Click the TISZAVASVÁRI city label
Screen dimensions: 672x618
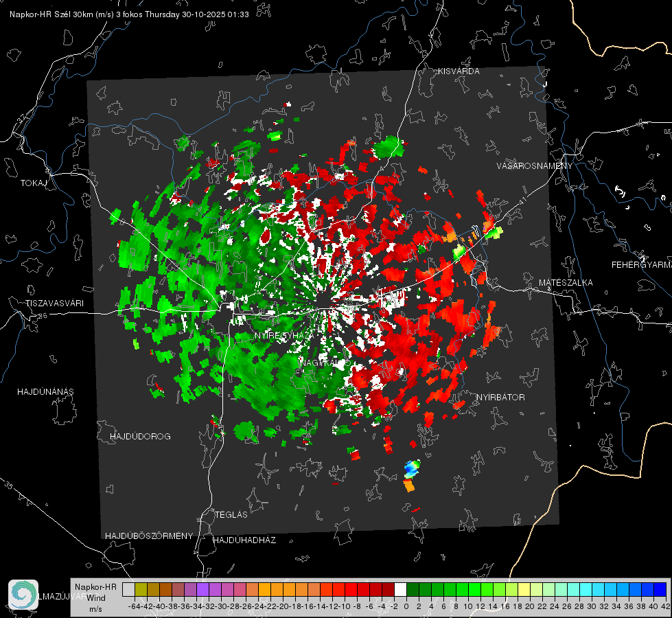(x=54, y=304)
